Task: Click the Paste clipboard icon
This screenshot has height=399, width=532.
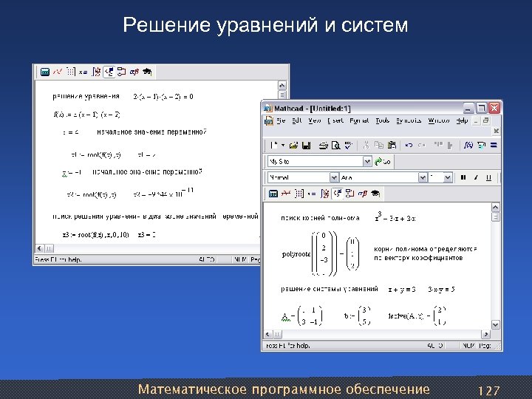Action: [x=392, y=146]
